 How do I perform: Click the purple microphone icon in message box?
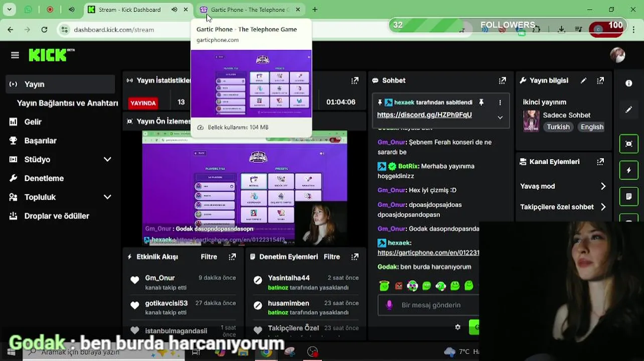(x=389, y=305)
